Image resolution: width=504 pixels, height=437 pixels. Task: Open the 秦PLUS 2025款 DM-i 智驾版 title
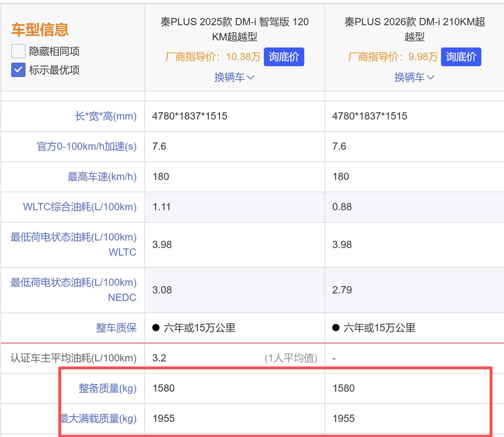(235, 29)
